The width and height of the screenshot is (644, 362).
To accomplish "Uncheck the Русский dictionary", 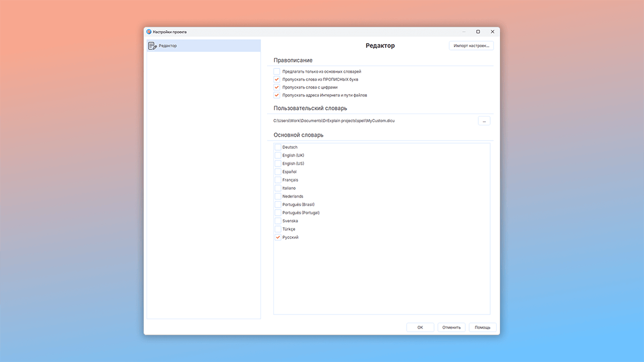I will (x=278, y=238).
